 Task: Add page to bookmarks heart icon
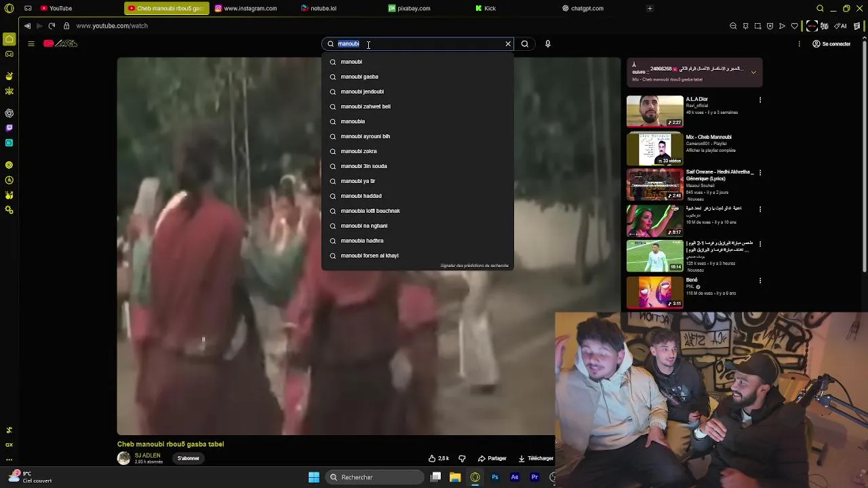click(x=795, y=26)
